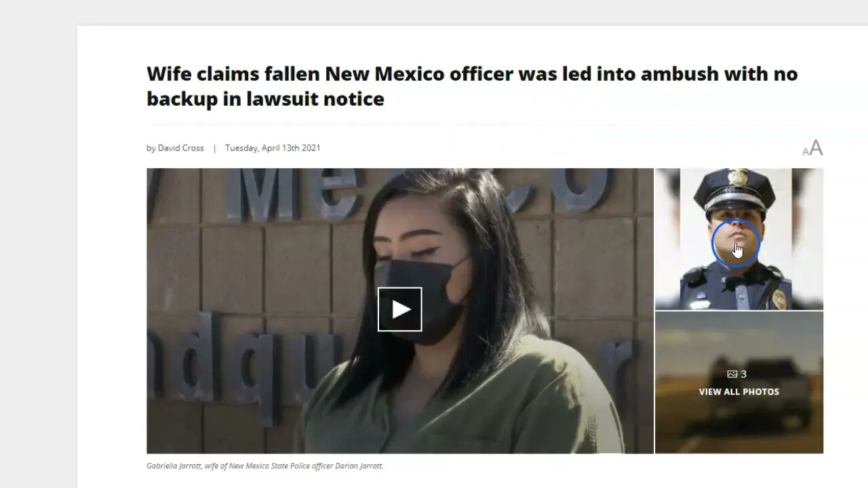Click the author name David Cross
Viewport: 868px width, 488px height.
(x=181, y=148)
